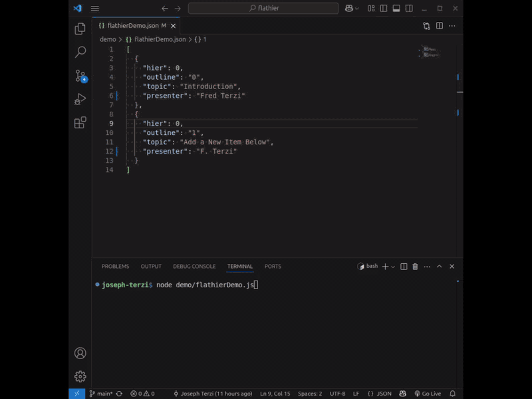Start the Go Live server
Viewport: 532px width, 399px height.
(428, 394)
